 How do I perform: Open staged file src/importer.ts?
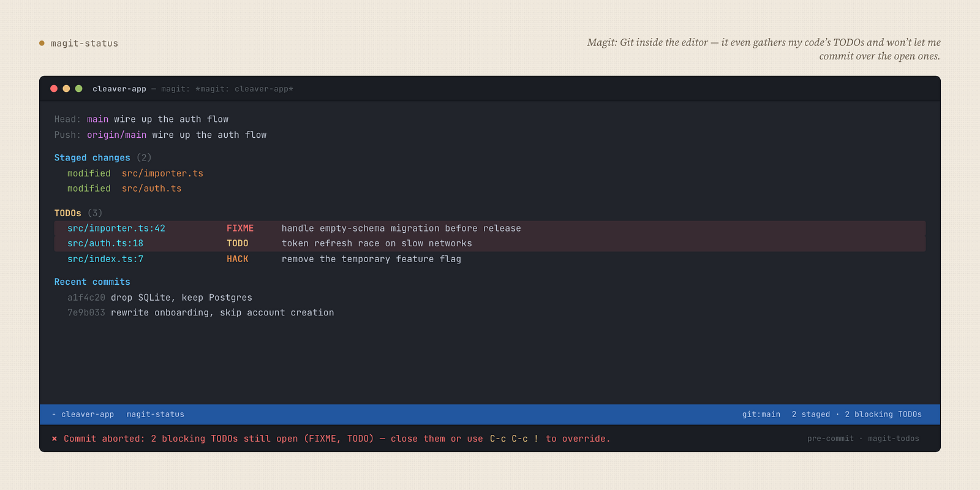click(162, 173)
